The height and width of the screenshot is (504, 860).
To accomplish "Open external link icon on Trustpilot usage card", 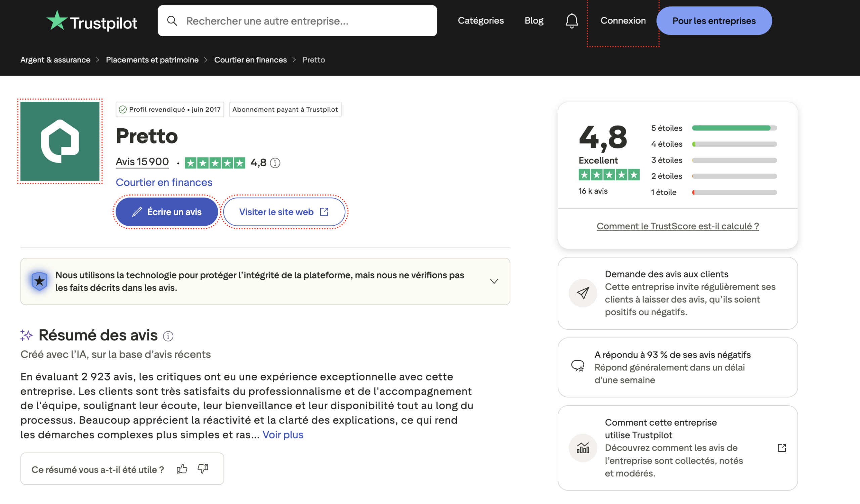I will click(x=781, y=448).
